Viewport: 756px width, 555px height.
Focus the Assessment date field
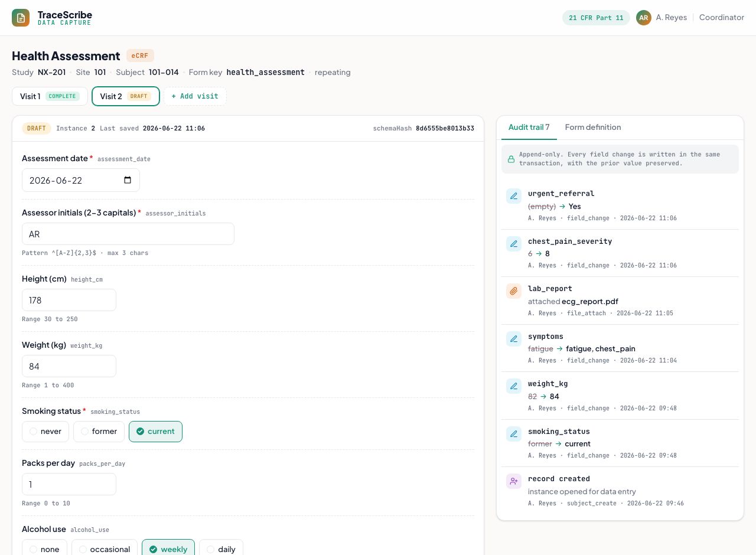pyautogui.click(x=81, y=180)
